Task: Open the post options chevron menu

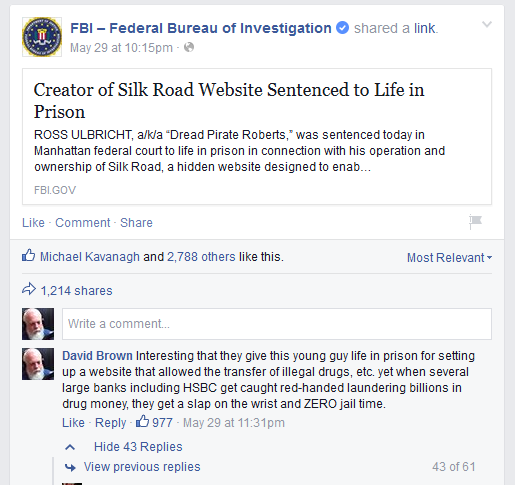Action: (x=487, y=24)
